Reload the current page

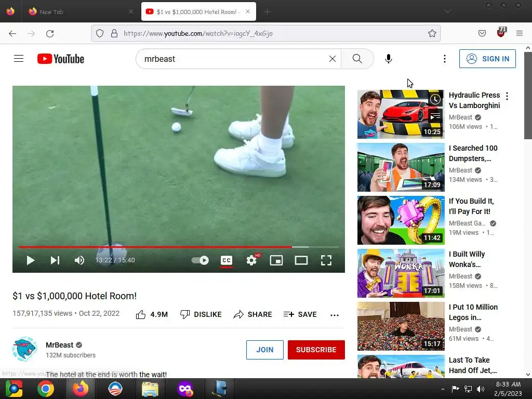click(x=50, y=33)
